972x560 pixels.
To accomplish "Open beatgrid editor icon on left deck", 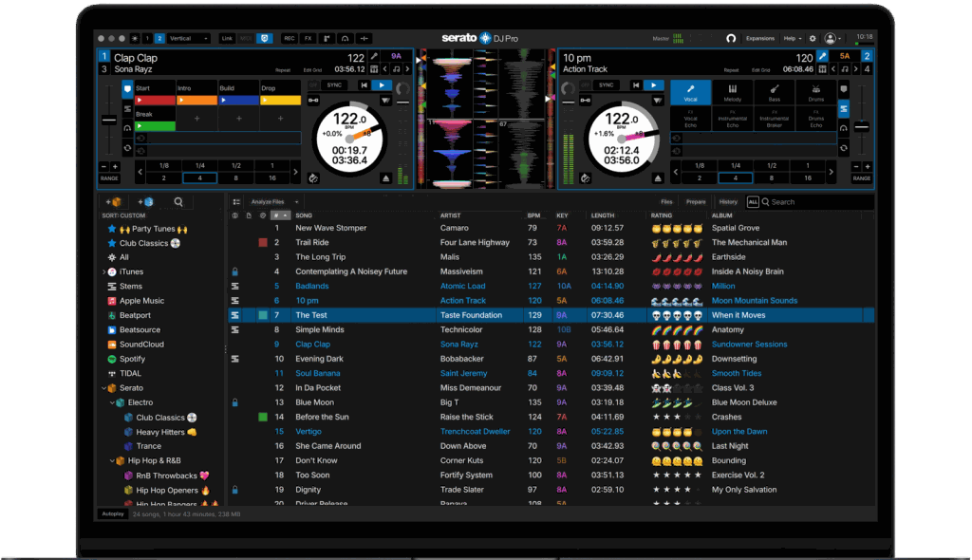I will pos(374,69).
